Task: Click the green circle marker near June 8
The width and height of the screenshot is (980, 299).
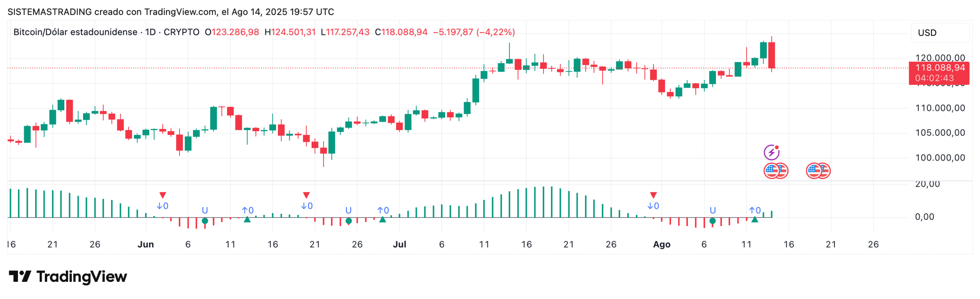Action: (205, 221)
